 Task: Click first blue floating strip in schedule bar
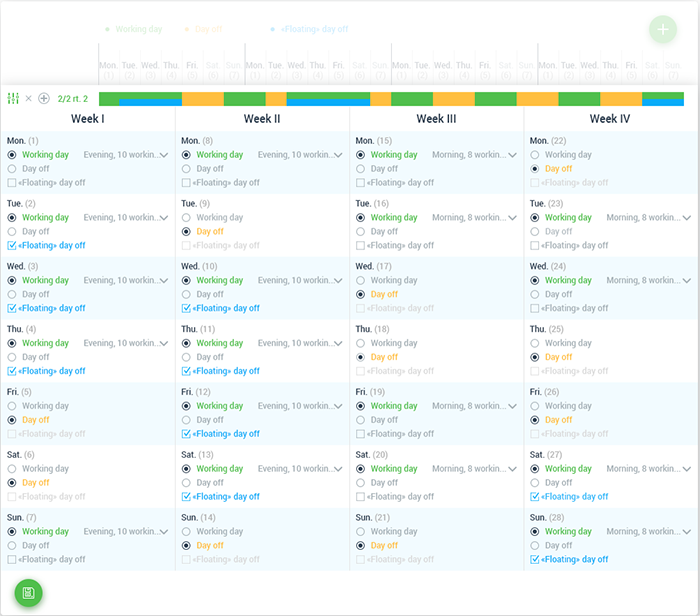[x=150, y=102]
